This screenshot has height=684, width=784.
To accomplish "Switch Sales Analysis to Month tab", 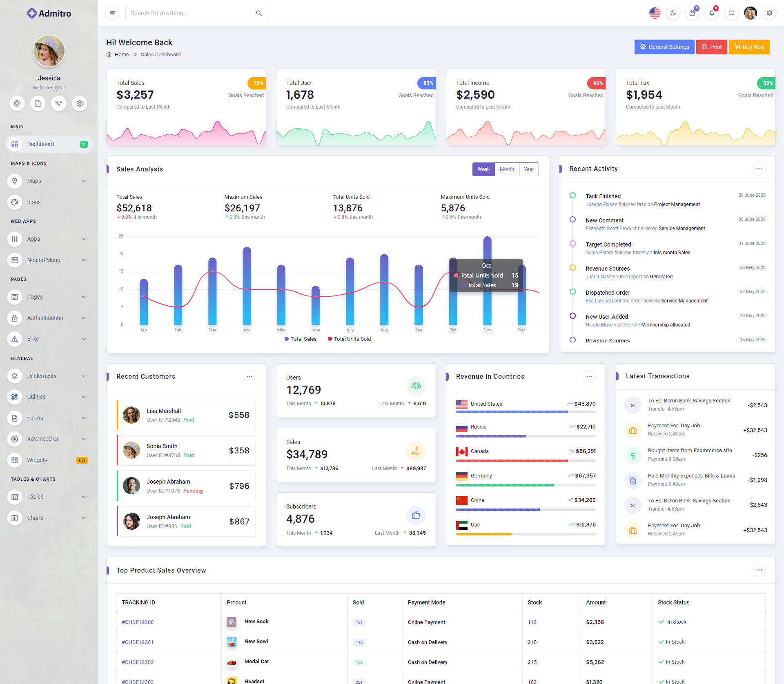I will pyautogui.click(x=507, y=169).
